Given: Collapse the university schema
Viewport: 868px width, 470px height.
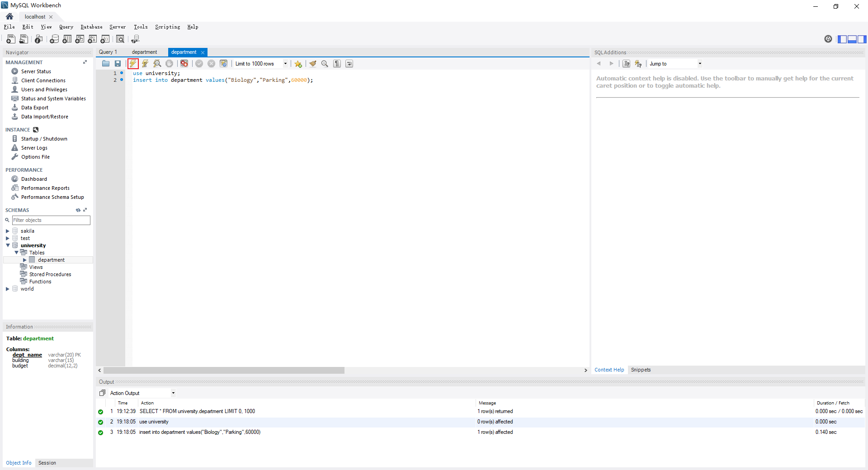Looking at the screenshot, I should click(8, 245).
